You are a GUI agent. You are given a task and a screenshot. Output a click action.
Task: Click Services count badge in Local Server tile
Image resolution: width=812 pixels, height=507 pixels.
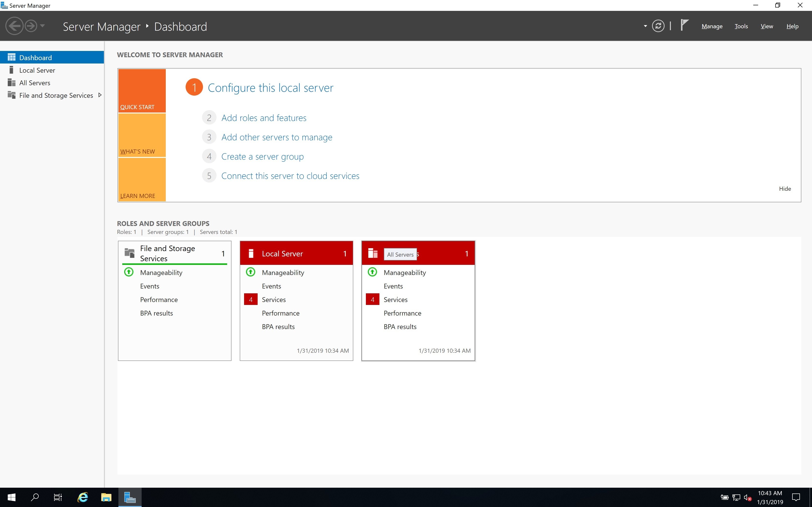coord(250,299)
